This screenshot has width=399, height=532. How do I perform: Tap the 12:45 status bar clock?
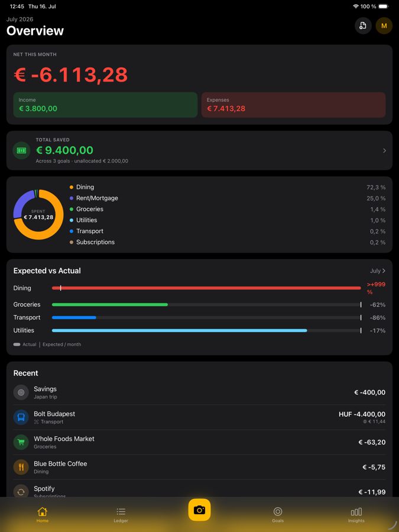pos(17,7)
